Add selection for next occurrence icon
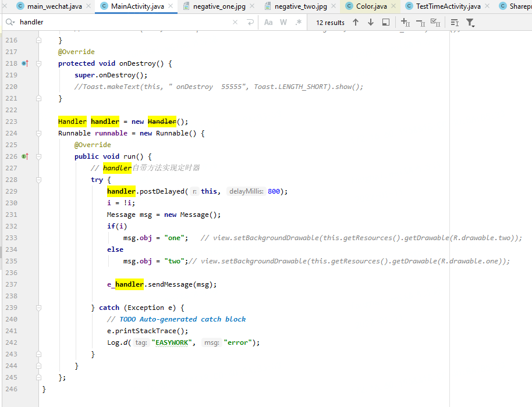 click(406, 22)
